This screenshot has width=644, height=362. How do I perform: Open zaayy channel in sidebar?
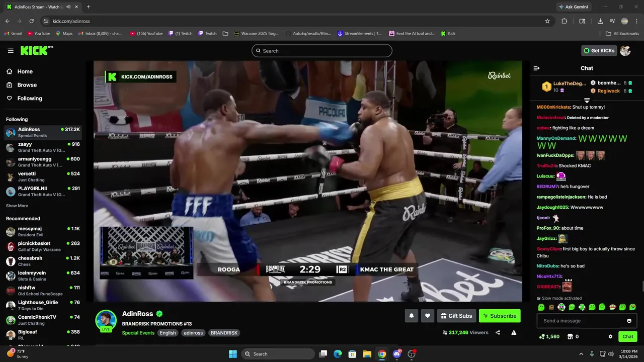tap(43, 147)
